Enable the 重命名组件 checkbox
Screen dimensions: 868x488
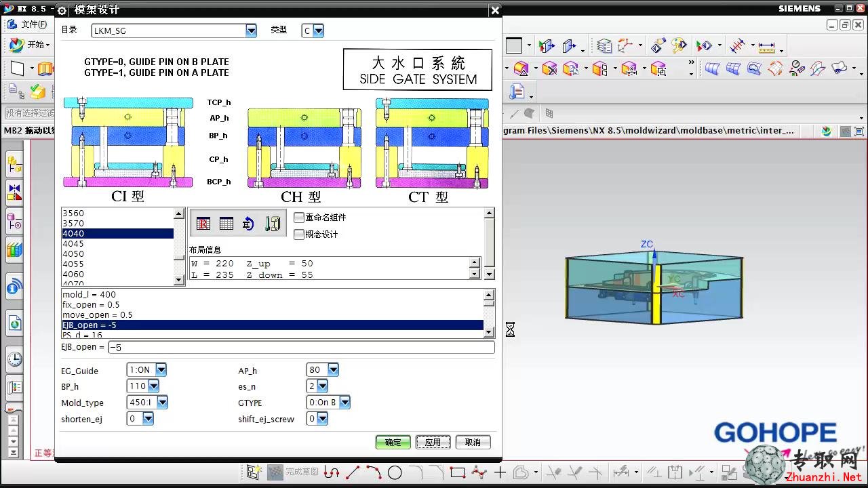coord(299,218)
